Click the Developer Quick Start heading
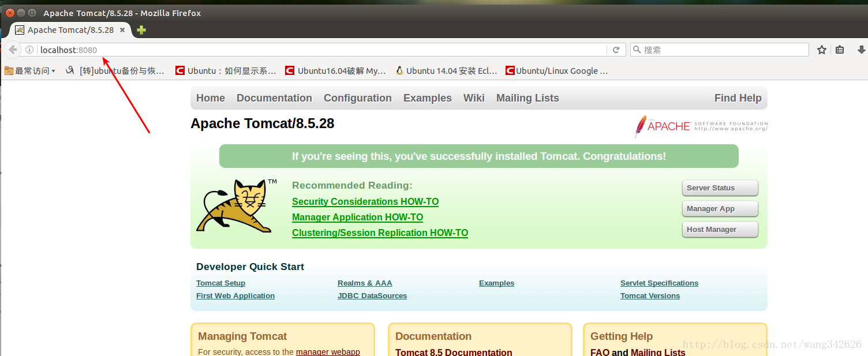Viewport: 868px width, 356px height. coord(250,267)
